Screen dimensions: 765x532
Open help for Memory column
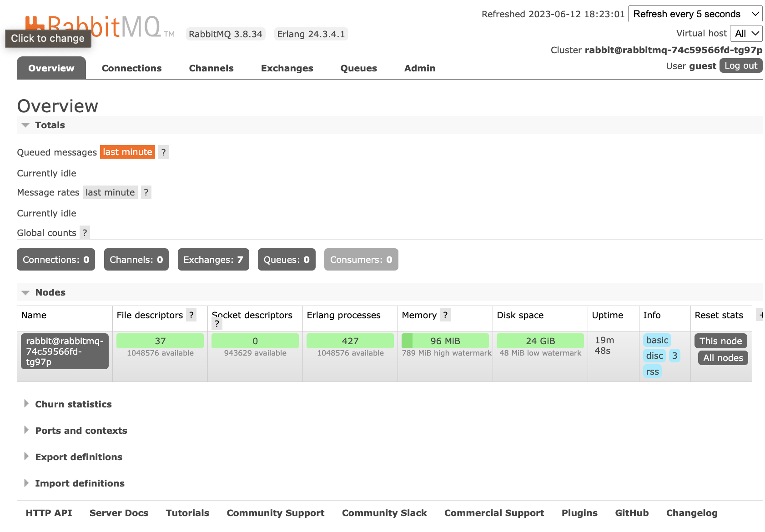click(445, 315)
